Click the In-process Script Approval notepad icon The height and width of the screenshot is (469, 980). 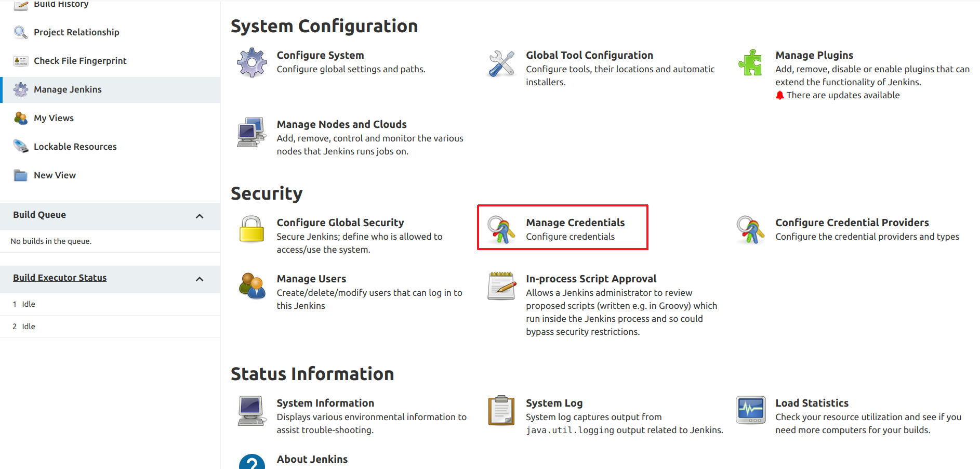(x=501, y=285)
